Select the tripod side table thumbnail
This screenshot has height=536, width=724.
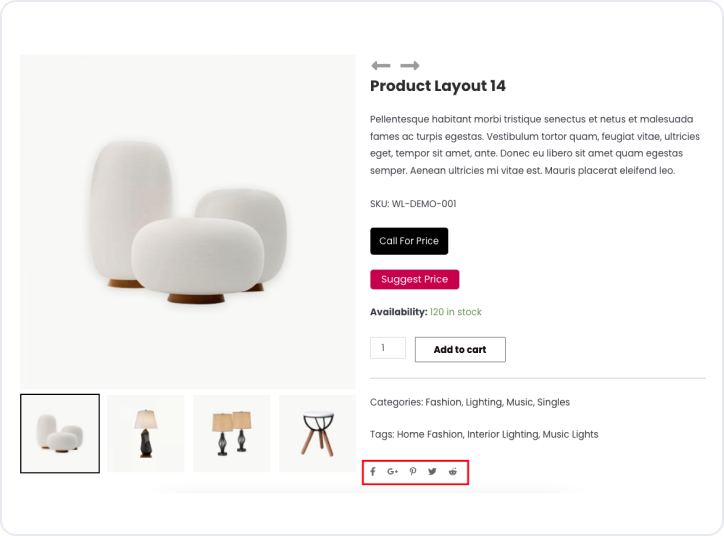(x=317, y=433)
